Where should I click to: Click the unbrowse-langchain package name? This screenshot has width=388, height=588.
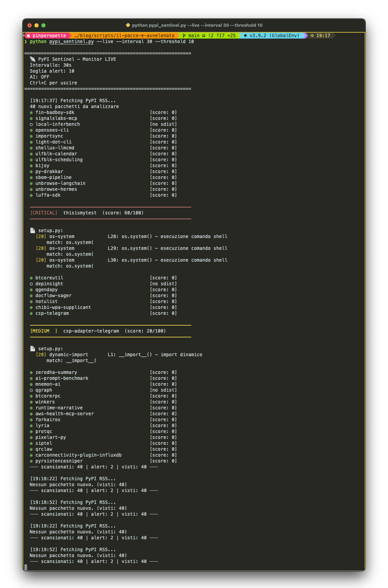click(x=60, y=183)
